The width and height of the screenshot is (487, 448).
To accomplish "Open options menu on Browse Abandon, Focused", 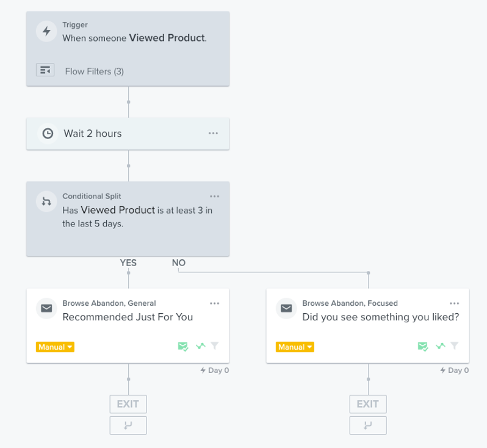I will click(454, 303).
